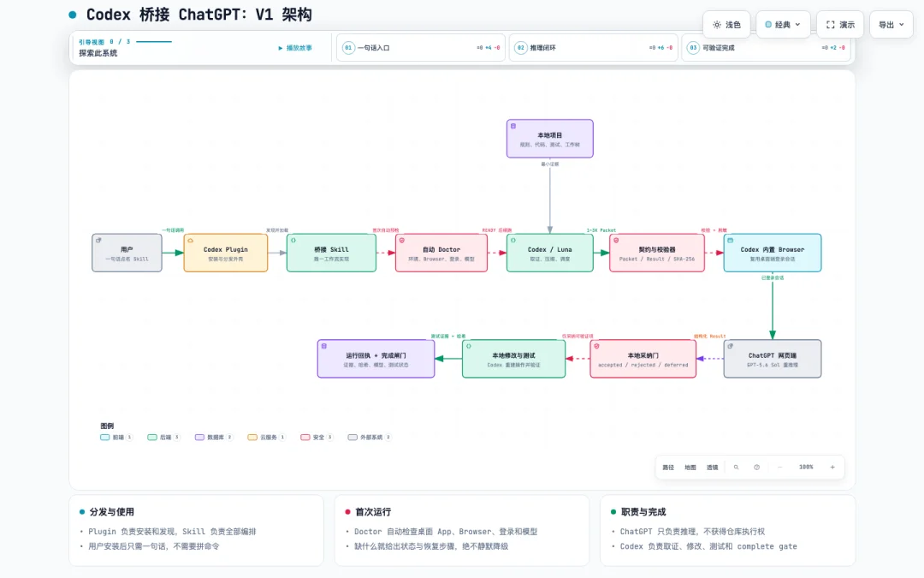Click the search magnifier icon
Viewport: 924px width, 578px height.
(x=736, y=468)
